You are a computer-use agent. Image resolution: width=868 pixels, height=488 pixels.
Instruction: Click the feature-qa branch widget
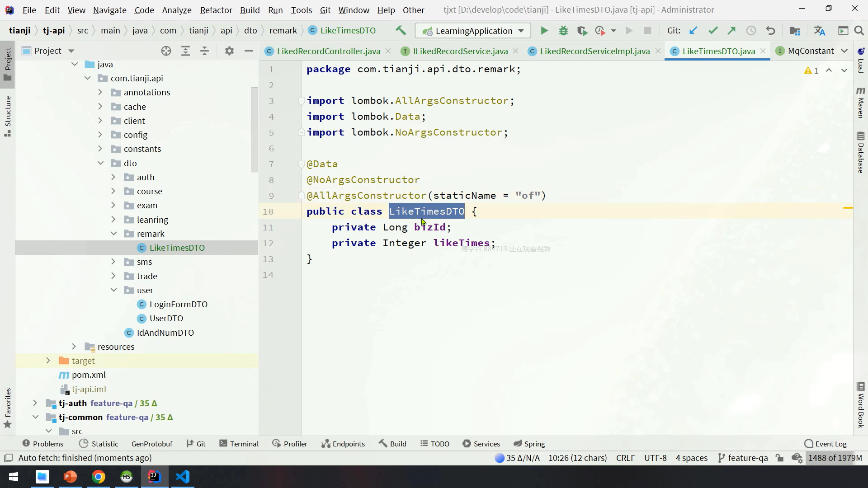pyautogui.click(x=743, y=458)
